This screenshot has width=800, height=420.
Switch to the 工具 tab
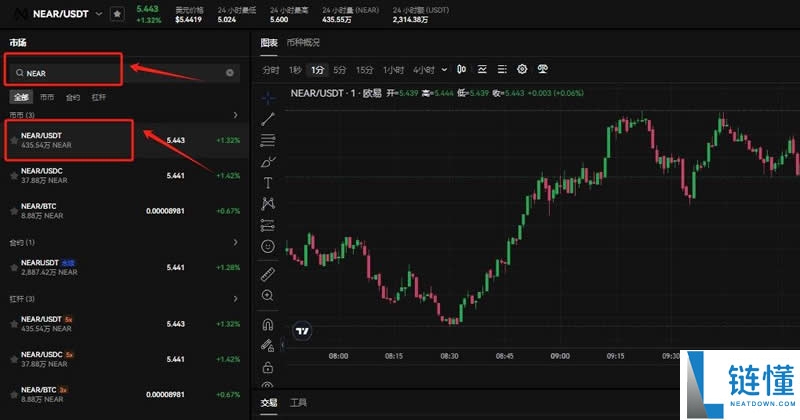(298, 403)
